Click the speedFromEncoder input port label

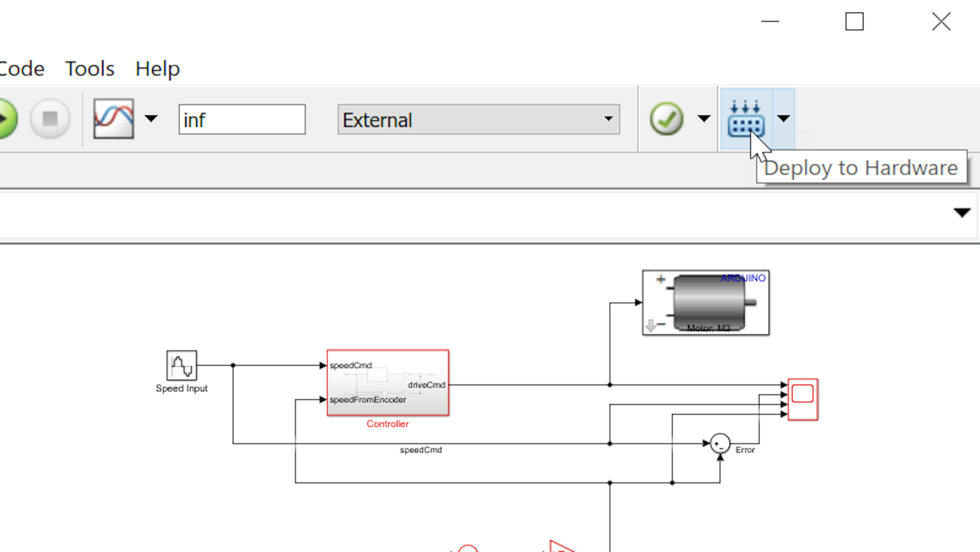coord(368,400)
